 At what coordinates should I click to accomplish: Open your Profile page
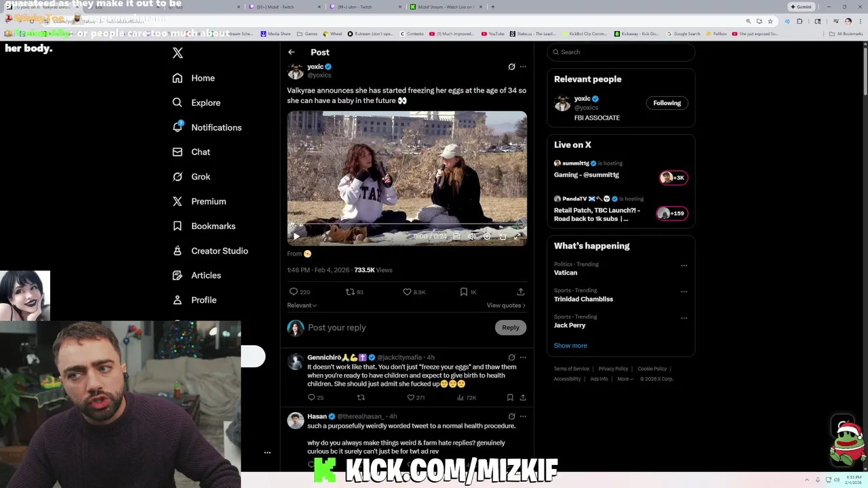point(195,300)
